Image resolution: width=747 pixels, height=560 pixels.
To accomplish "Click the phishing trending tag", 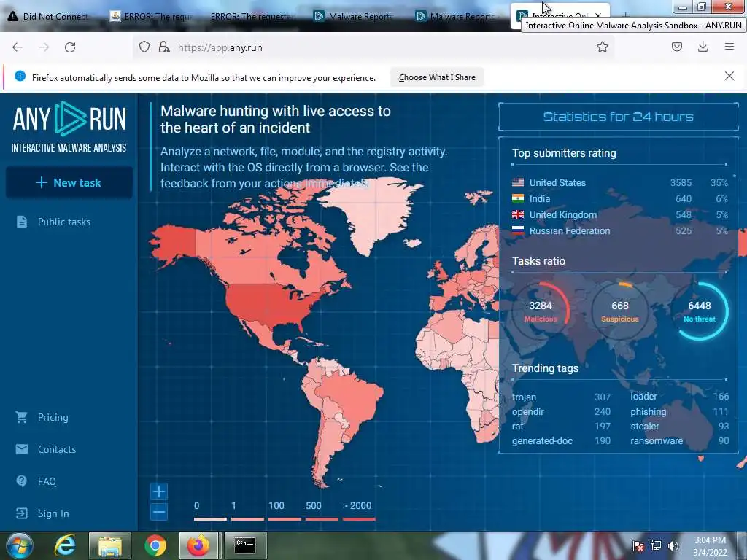I will (x=649, y=411).
